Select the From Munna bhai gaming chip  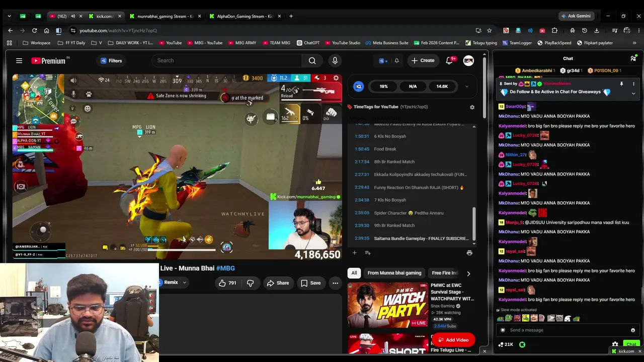click(x=394, y=273)
